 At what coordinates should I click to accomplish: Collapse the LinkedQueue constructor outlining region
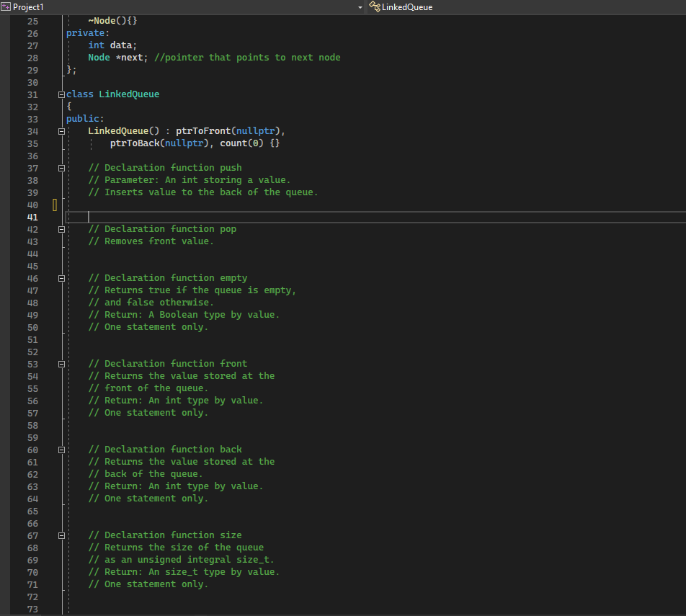click(61, 131)
